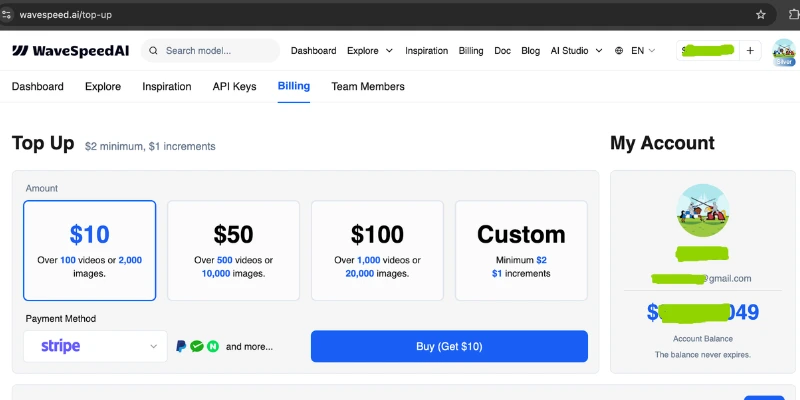Click the Search model input field
800x400 pixels.
(210, 51)
